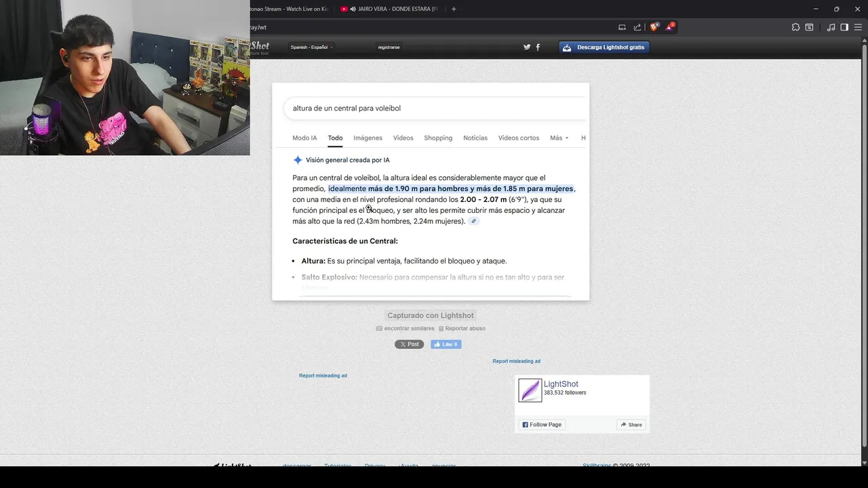Open the Twitter bird icon in Lightshot header
868x488 pixels.
pos(527,47)
